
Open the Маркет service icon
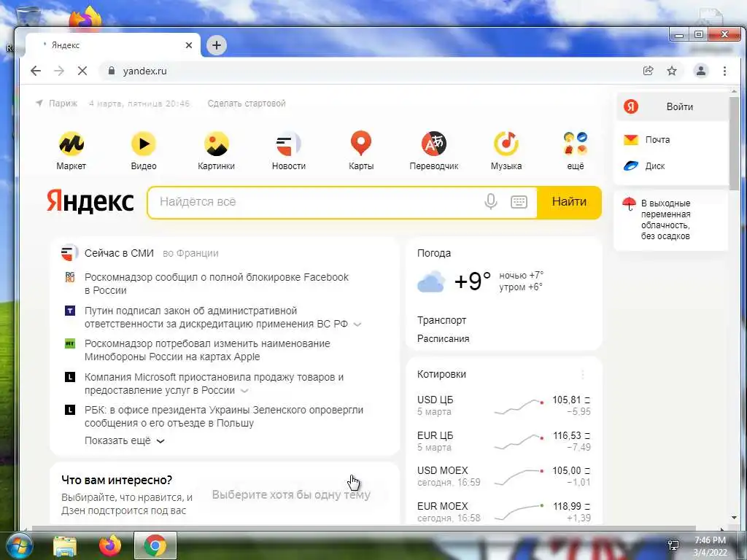[x=71, y=144]
